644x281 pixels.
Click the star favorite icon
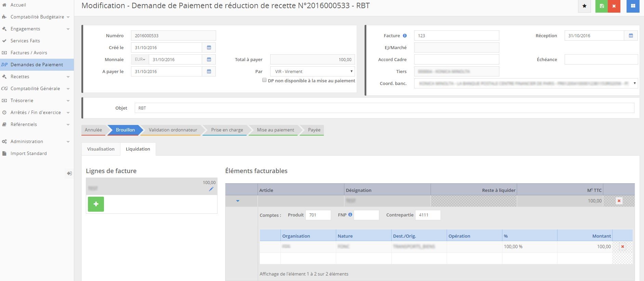tap(584, 6)
